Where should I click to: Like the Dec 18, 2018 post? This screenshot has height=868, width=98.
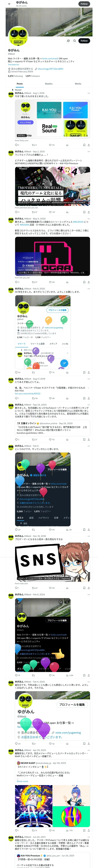pyautogui.click(x=50, y=588)
